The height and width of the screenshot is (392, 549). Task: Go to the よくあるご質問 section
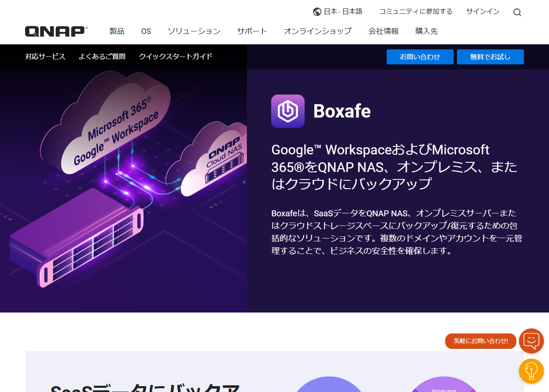click(102, 56)
